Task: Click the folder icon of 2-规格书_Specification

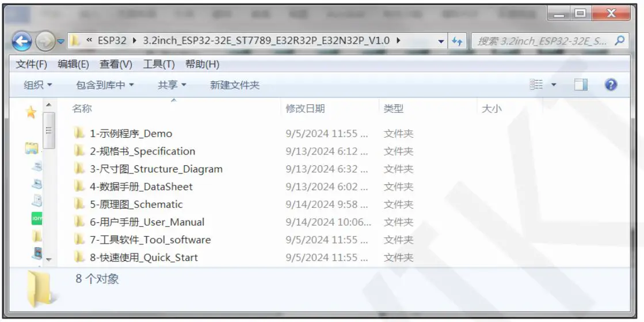Action: [x=79, y=151]
